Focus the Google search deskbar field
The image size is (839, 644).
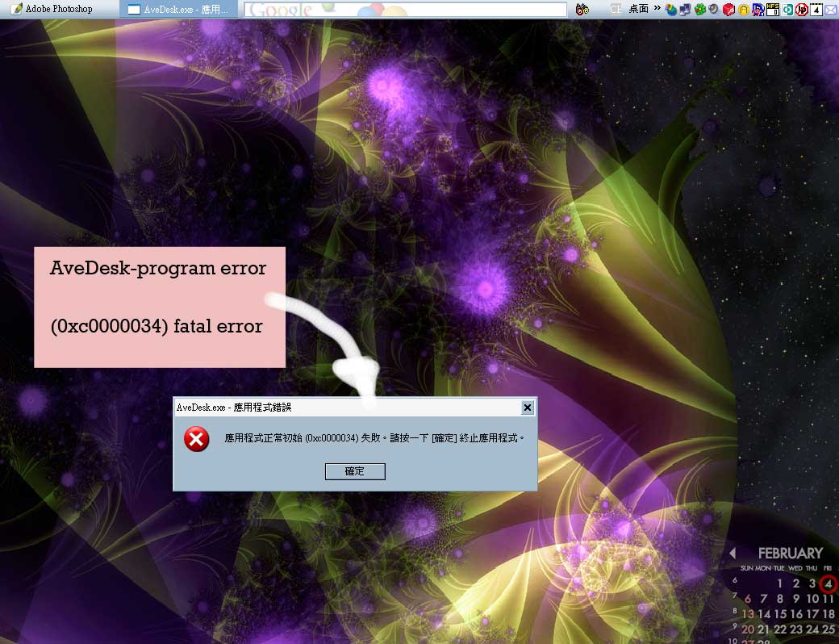click(x=405, y=9)
